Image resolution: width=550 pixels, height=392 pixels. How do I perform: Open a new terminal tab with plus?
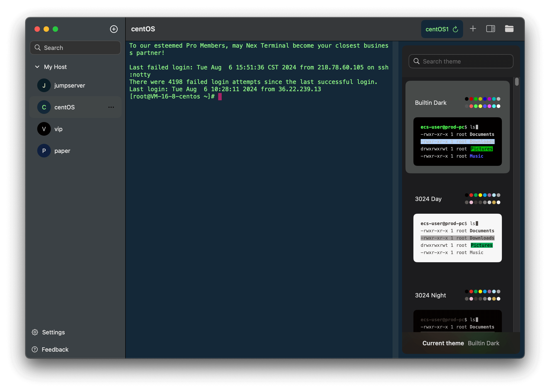tap(473, 29)
